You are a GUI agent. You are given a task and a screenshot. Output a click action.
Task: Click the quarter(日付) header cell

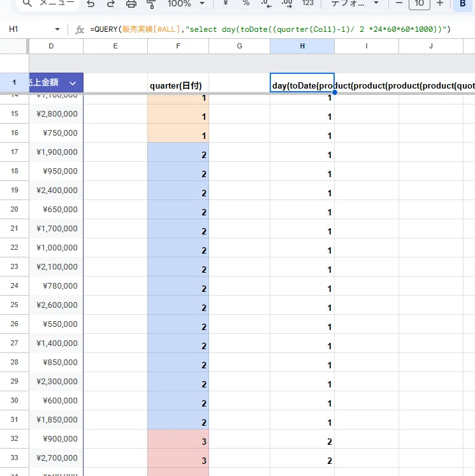click(x=179, y=83)
